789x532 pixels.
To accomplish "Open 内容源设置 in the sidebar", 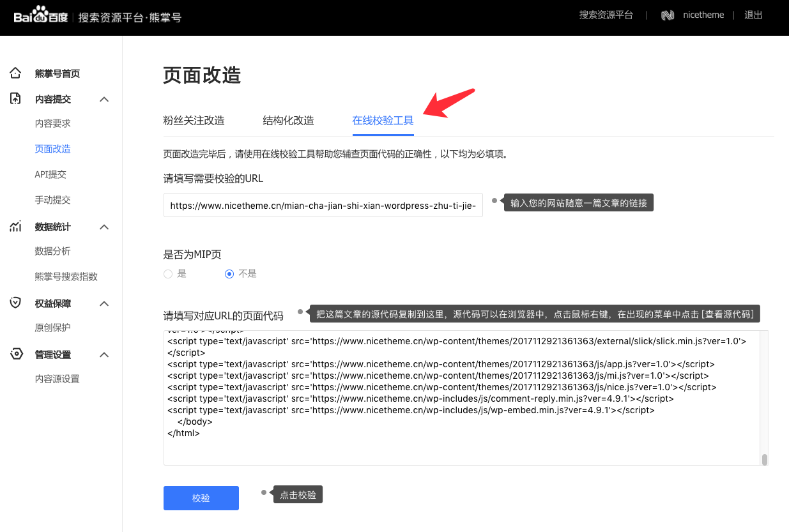I will coord(57,379).
